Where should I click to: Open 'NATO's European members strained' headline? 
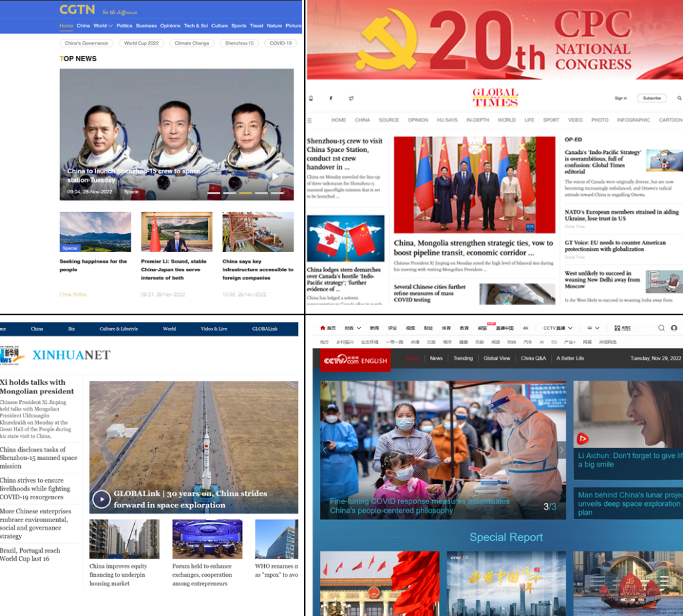(622, 215)
